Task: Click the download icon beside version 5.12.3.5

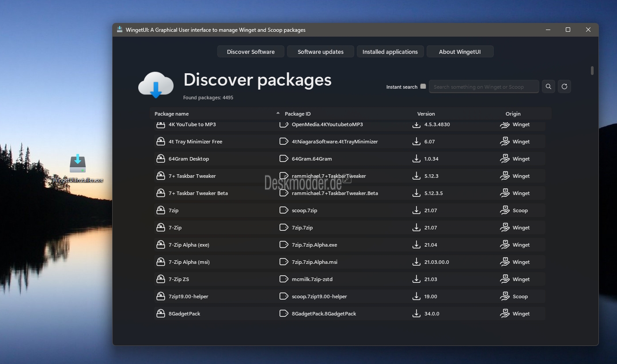Action: [416, 193]
